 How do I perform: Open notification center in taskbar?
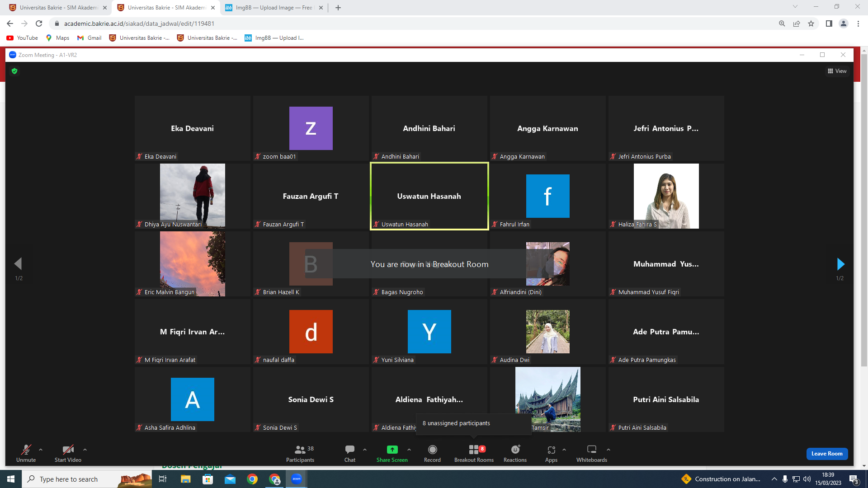click(x=854, y=479)
